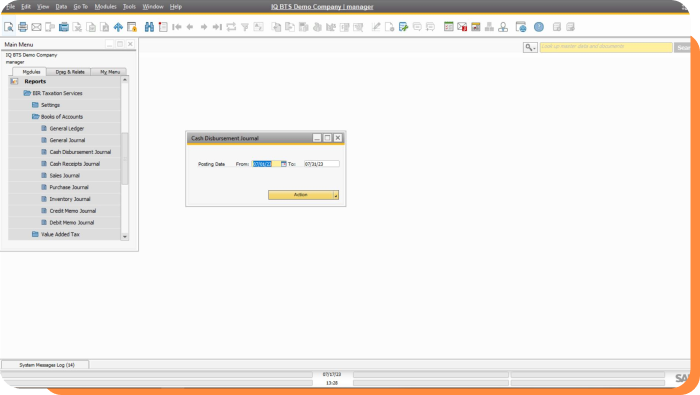
Task: Open the search options magnifier dropdown
Action: tap(530, 47)
